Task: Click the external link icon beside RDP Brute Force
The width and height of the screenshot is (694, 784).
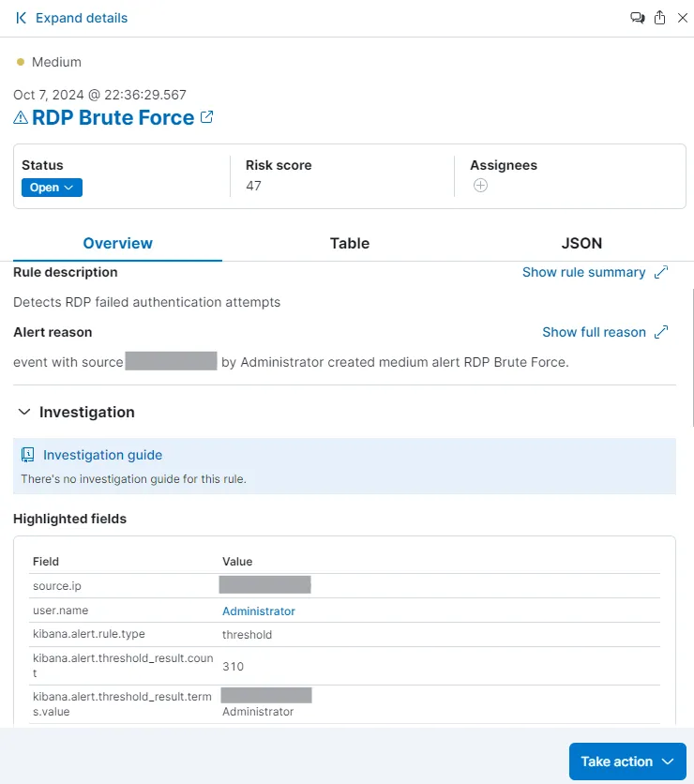Action: point(207,117)
